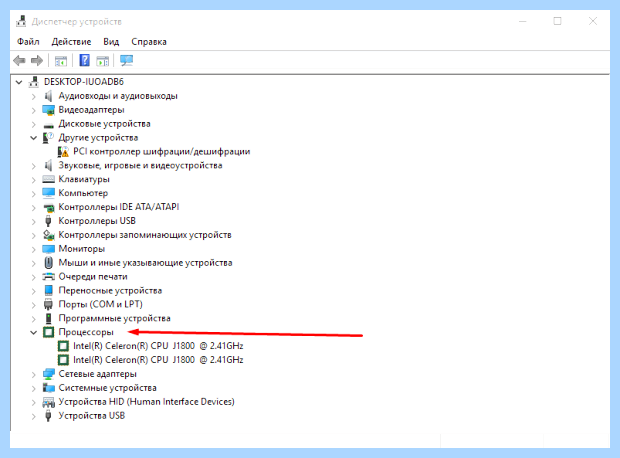This screenshot has height=458, width=620.
Task: Select the second Intel(R) Celeron(R) J1800 entry
Action: click(158, 360)
